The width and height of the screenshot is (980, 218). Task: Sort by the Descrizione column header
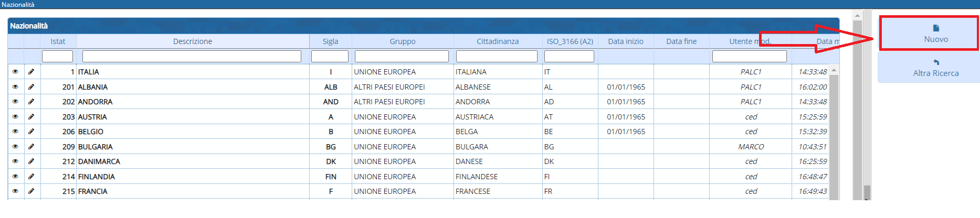(x=193, y=41)
